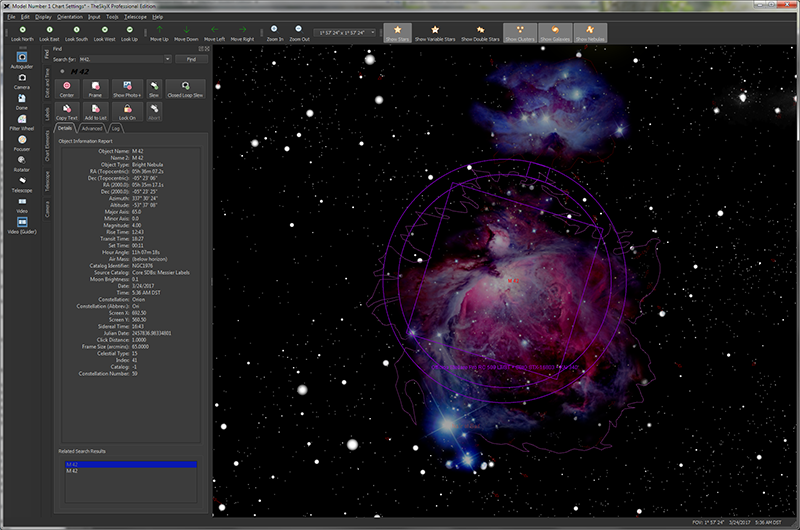Viewport: 800px width, 530px height.
Task: Click the Frame button for M 42
Action: [x=95, y=89]
